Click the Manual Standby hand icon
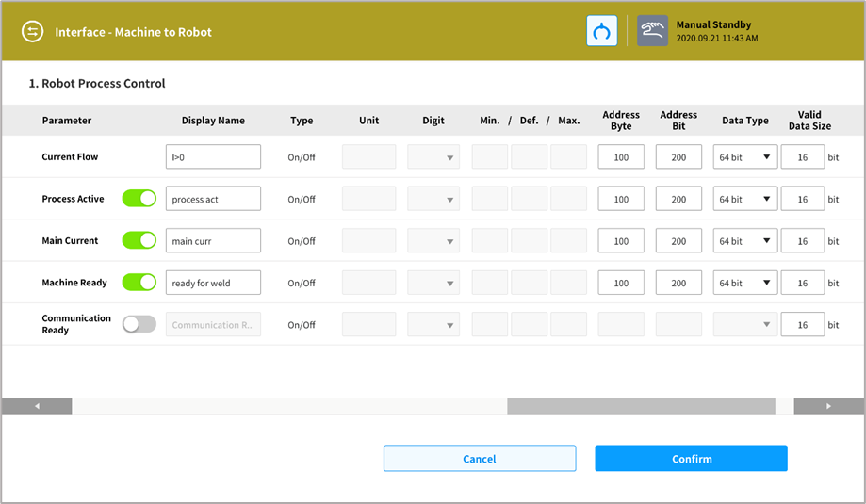 pyautogui.click(x=652, y=31)
